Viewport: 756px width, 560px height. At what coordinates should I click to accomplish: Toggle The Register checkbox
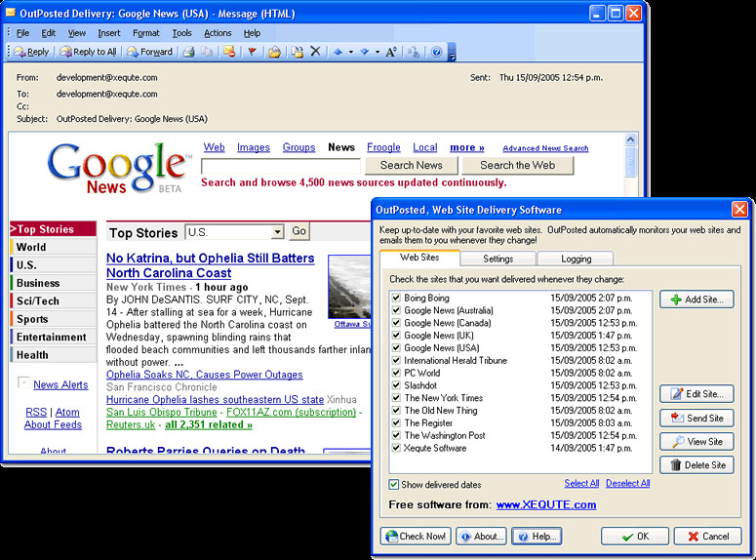coord(396,423)
